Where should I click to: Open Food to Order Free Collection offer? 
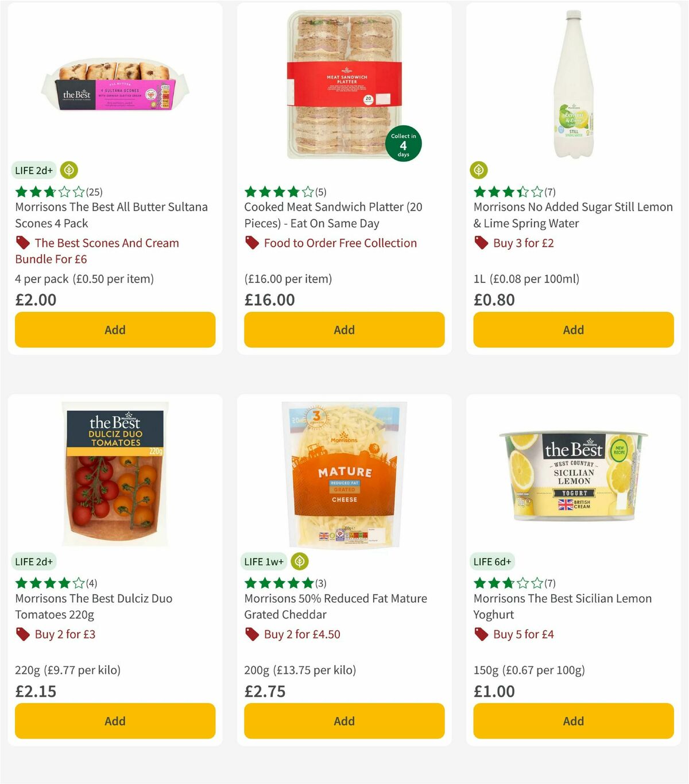click(340, 243)
